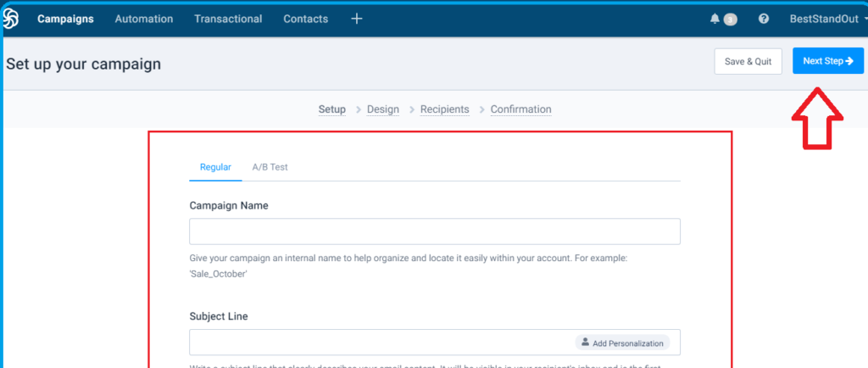This screenshot has width=868, height=368.
Task: Go to the Design step
Action: 383,109
